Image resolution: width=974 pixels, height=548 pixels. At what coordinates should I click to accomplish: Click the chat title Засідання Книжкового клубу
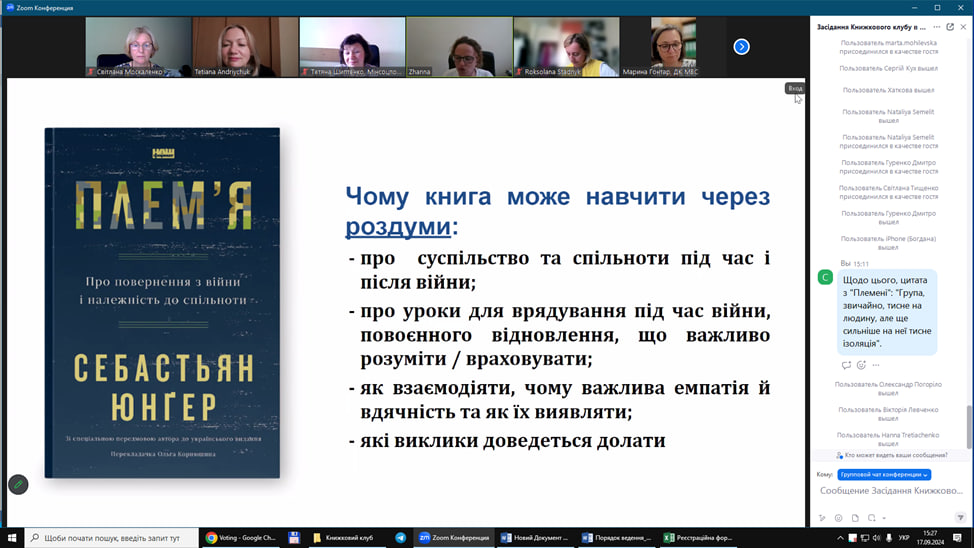pyautogui.click(x=871, y=27)
